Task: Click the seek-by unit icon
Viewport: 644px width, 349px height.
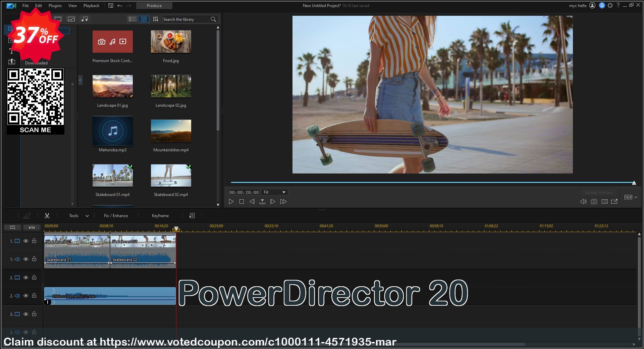Action: coord(262,202)
